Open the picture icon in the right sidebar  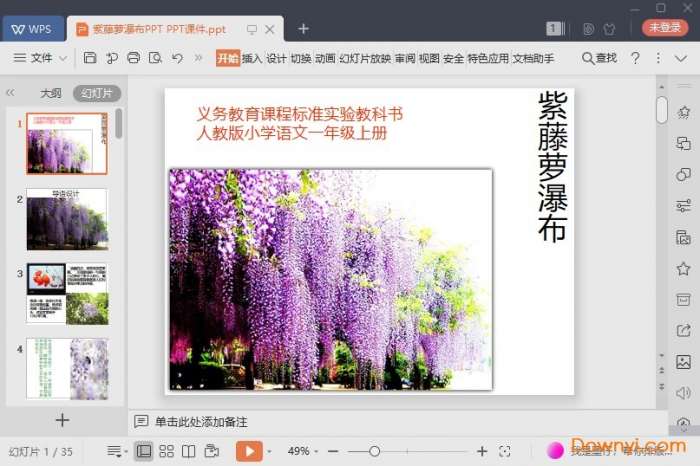(x=683, y=362)
